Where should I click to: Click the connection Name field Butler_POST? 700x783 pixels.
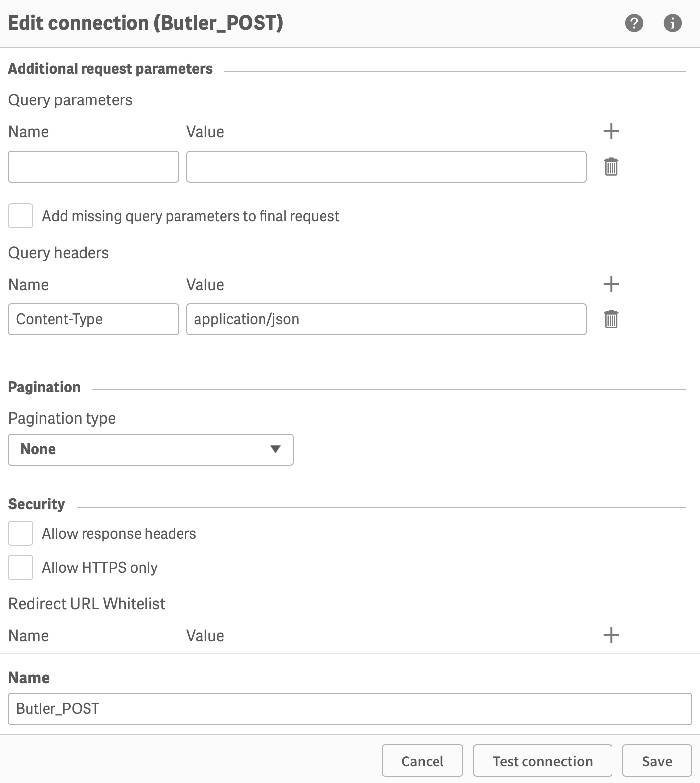click(350, 709)
